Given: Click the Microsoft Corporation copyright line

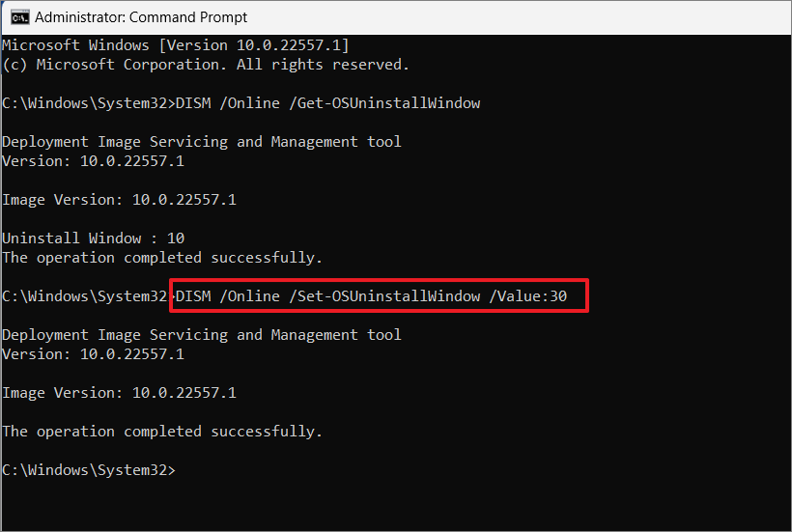Looking at the screenshot, I should [x=206, y=65].
